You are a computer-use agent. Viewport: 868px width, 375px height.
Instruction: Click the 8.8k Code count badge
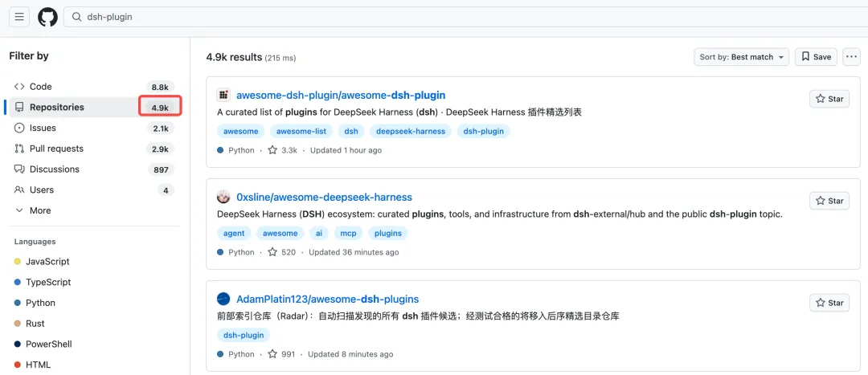[160, 87]
